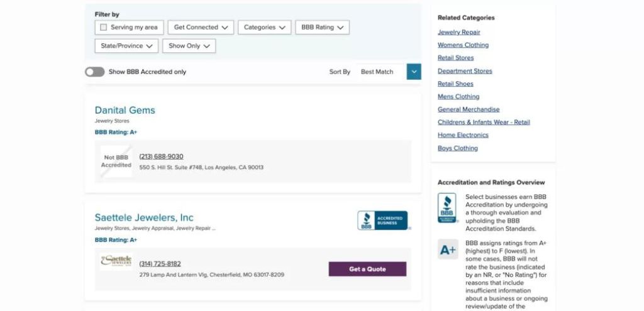Expand the Categories filter dropdown
The image size is (644, 311).
click(265, 28)
